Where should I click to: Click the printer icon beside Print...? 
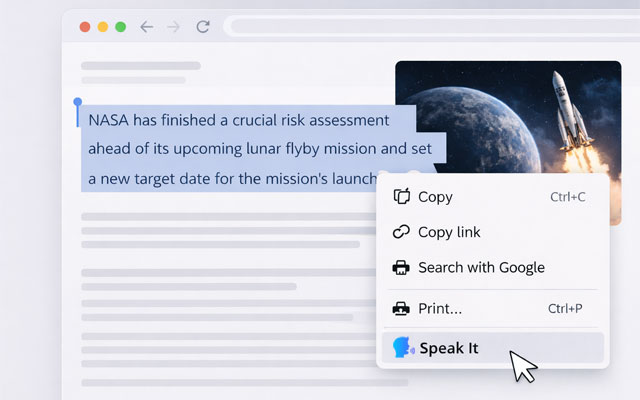401,309
